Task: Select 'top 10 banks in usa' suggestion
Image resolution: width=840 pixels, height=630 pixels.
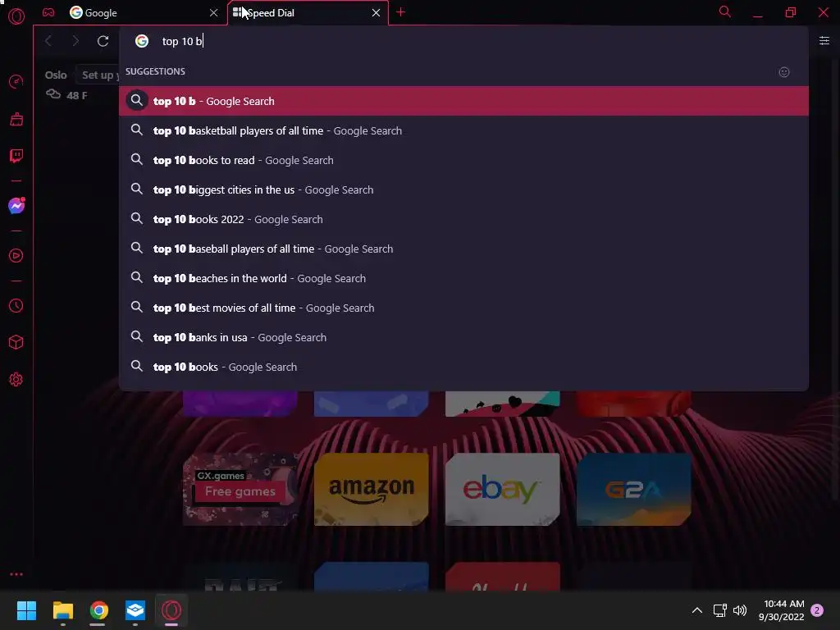Action: tap(463, 337)
